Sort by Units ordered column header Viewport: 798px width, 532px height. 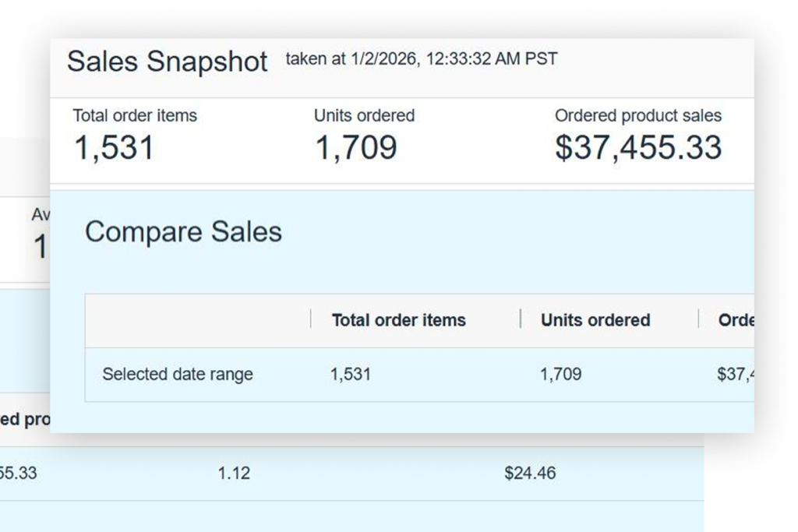click(x=595, y=320)
